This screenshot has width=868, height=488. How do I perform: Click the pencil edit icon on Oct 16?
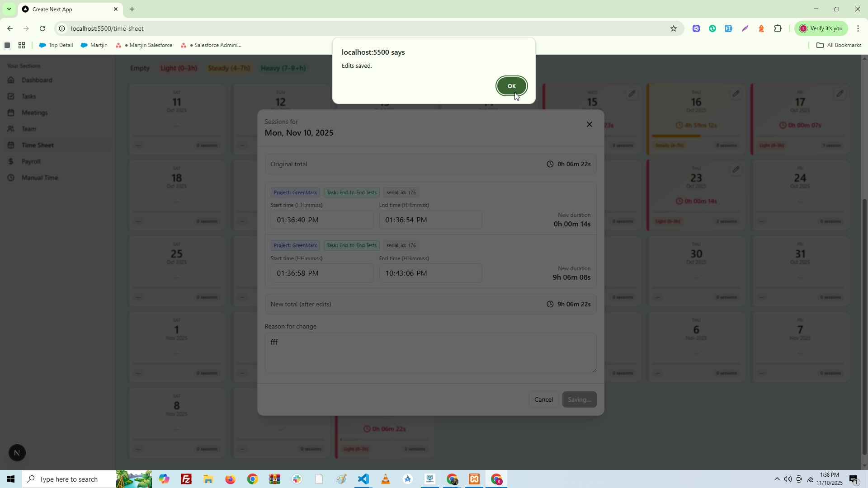tap(736, 94)
